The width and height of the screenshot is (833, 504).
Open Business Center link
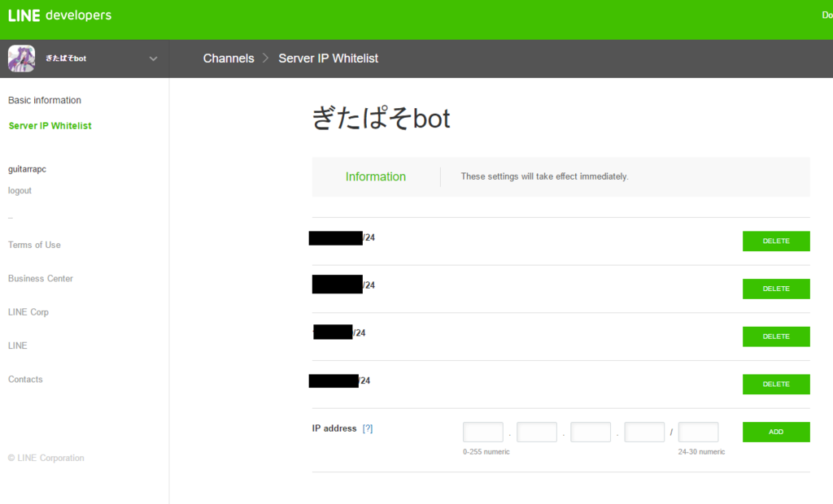(41, 278)
